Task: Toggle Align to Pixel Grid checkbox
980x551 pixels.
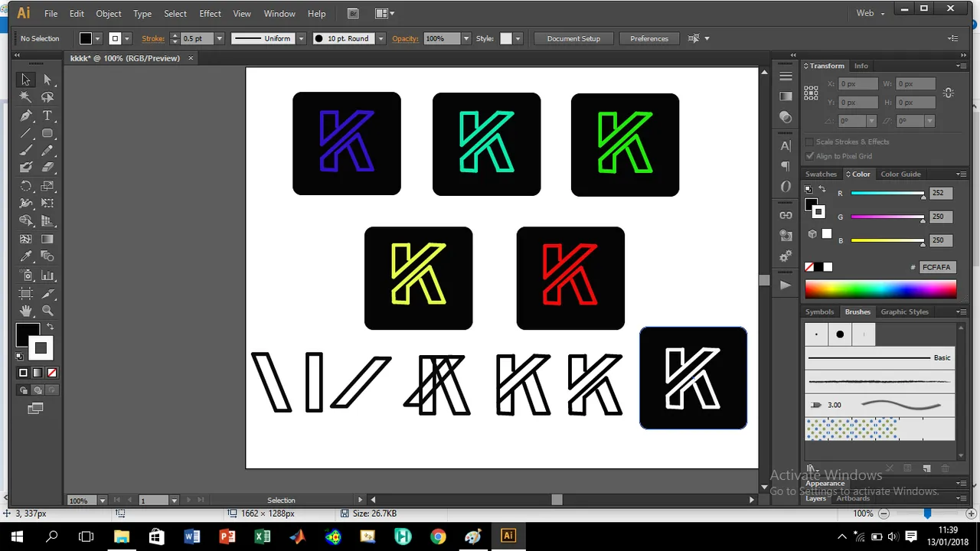Action: pos(809,156)
